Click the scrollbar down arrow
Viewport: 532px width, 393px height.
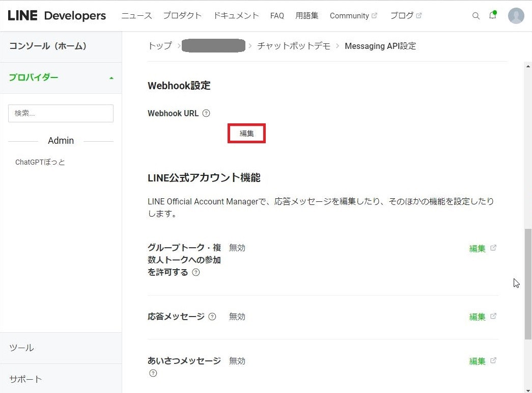[528, 390]
